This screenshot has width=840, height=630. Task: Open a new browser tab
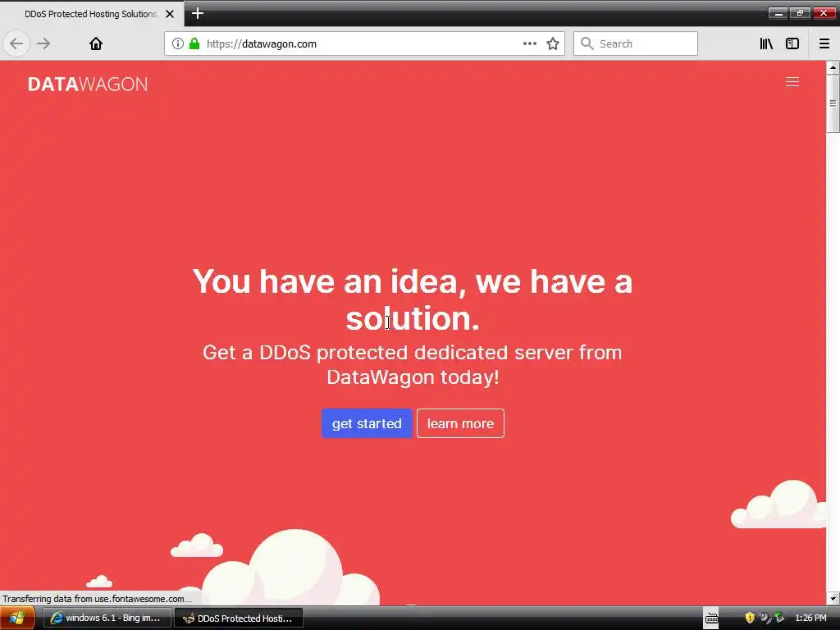click(x=198, y=13)
